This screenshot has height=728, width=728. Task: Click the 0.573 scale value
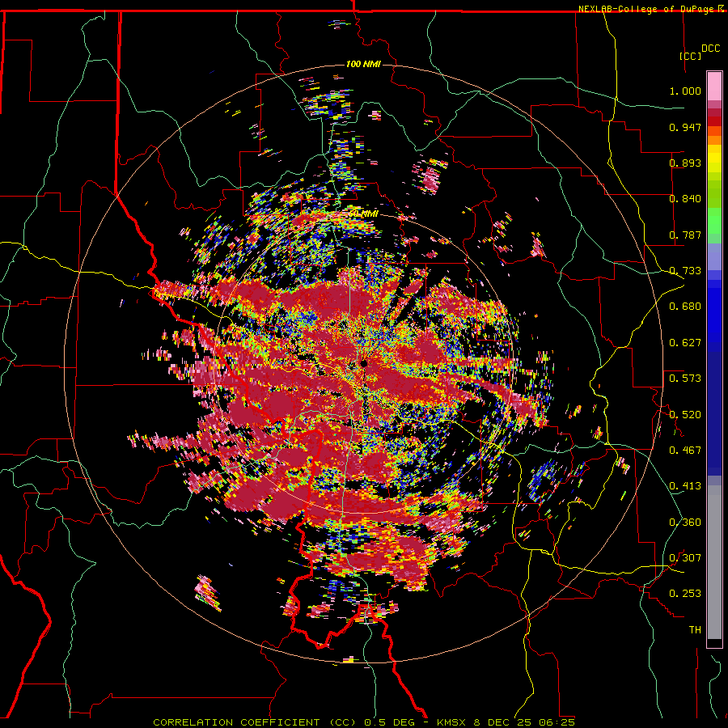(x=685, y=379)
